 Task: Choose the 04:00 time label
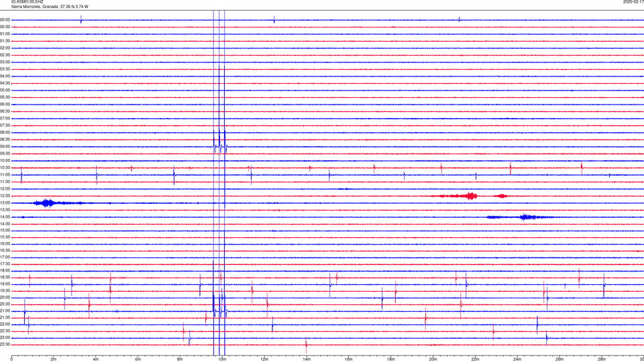(5, 76)
